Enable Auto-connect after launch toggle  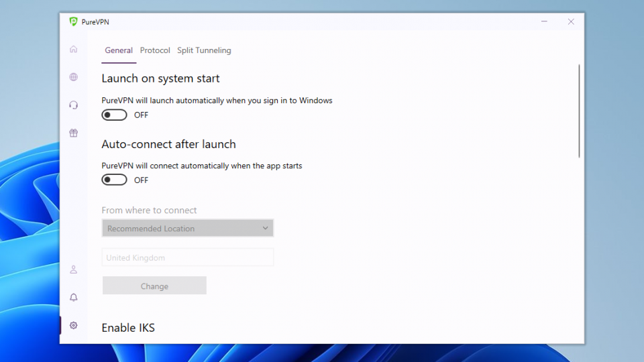[x=114, y=180]
